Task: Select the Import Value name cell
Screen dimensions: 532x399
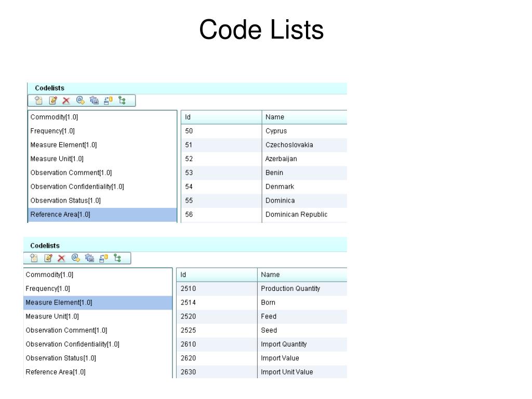Action: (x=302, y=358)
